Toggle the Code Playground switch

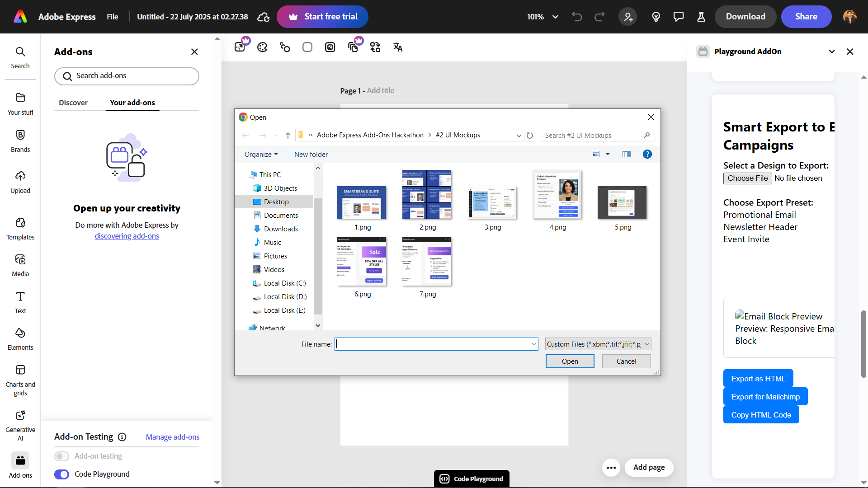62,474
